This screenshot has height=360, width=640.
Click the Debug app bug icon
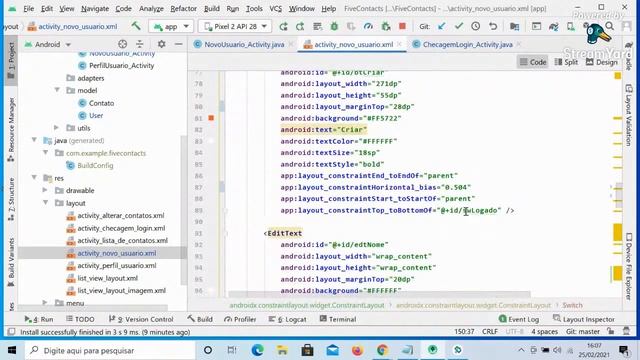pyautogui.click(x=334, y=27)
